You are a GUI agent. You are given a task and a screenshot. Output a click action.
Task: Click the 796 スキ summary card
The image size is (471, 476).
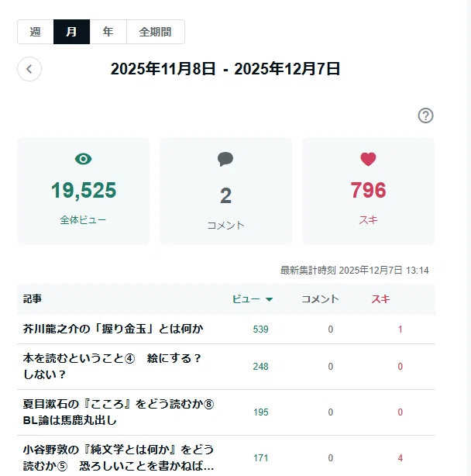(368, 191)
